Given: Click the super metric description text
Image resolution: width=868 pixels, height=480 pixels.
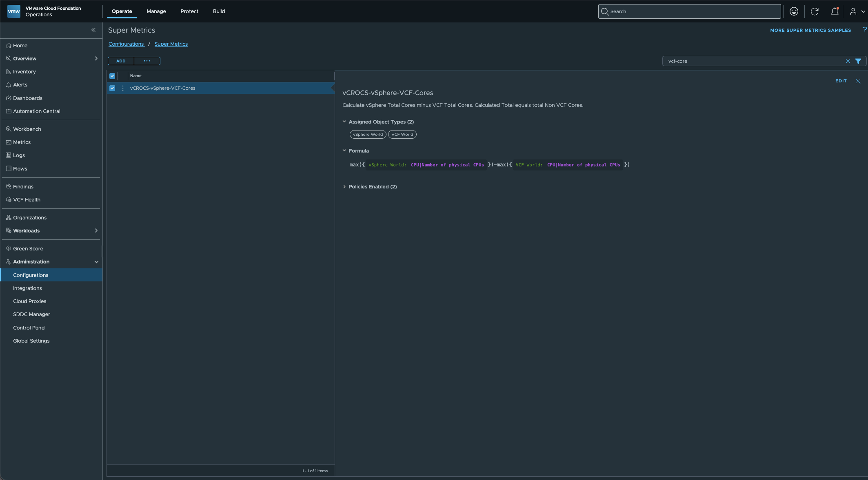Looking at the screenshot, I should 463,105.
